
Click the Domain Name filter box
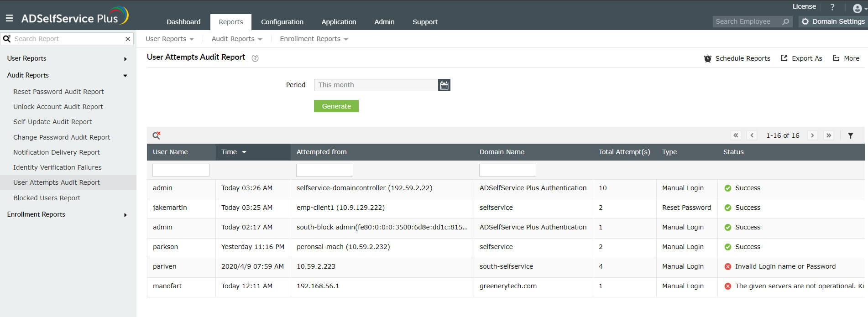coord(507,170)
